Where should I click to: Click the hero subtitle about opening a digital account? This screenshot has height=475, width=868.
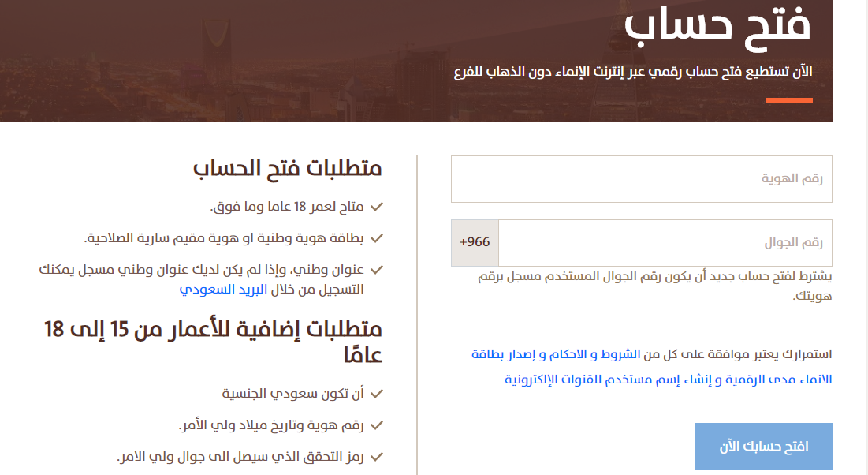click(633, 72)
